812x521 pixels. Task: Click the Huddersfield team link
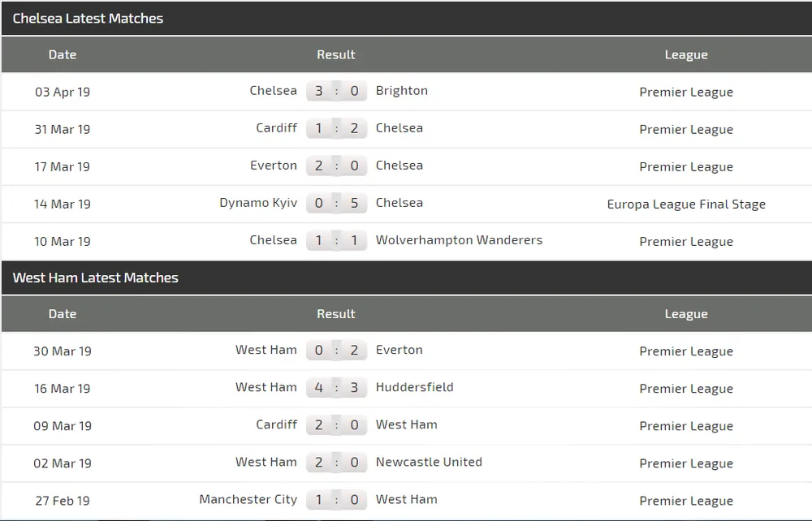tap(414, 387)
